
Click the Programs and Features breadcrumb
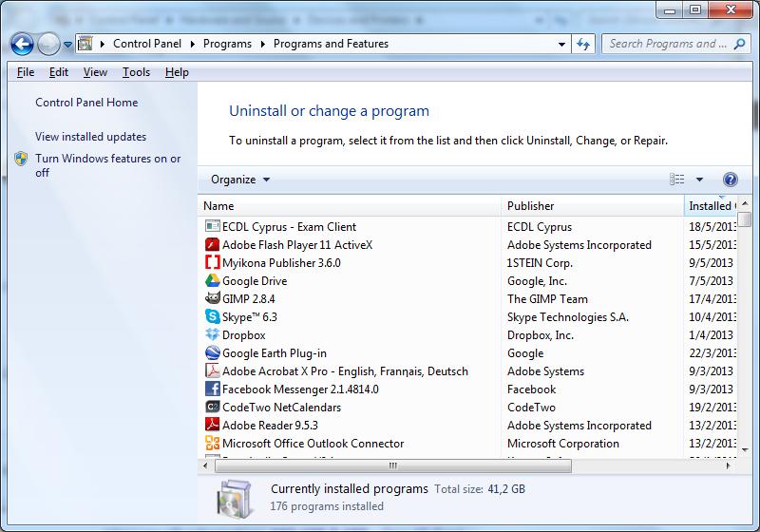[x=331, y=44]
